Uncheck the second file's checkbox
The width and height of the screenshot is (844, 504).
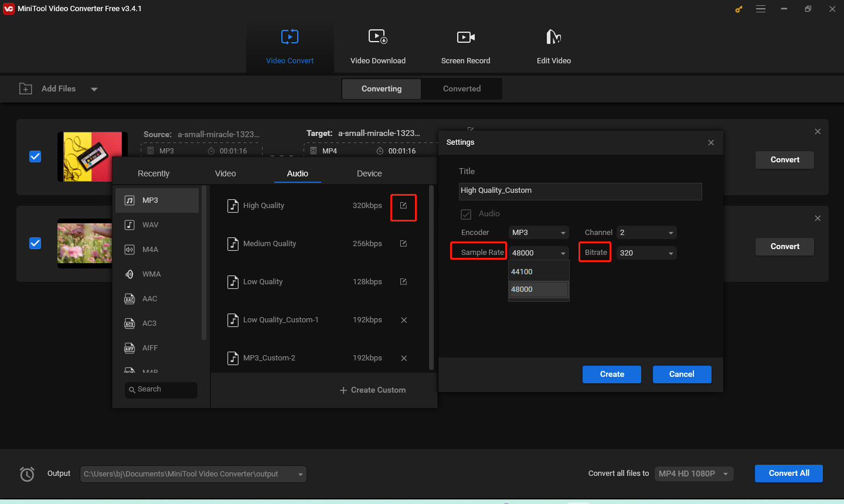pyautogui.click(x=35, y=243)
